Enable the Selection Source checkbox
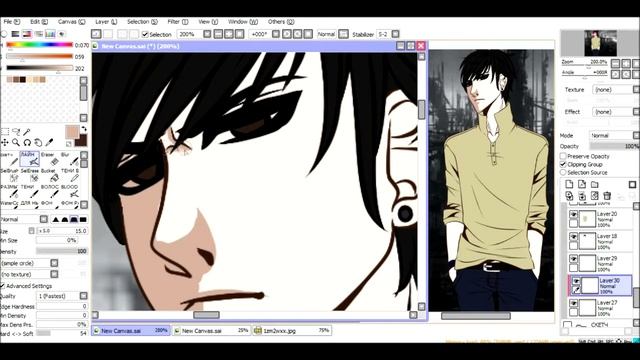The image size is (640, 360). click(563, 172)
